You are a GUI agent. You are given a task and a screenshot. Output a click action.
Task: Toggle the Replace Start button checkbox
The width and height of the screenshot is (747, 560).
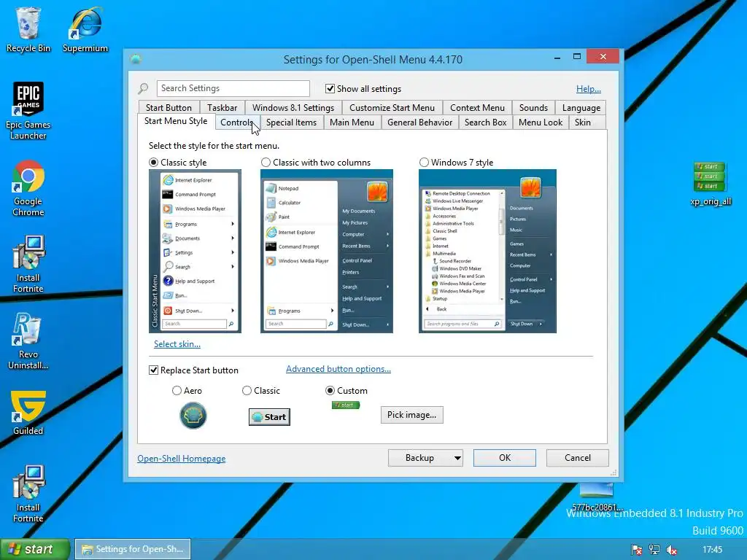[153, 370]
